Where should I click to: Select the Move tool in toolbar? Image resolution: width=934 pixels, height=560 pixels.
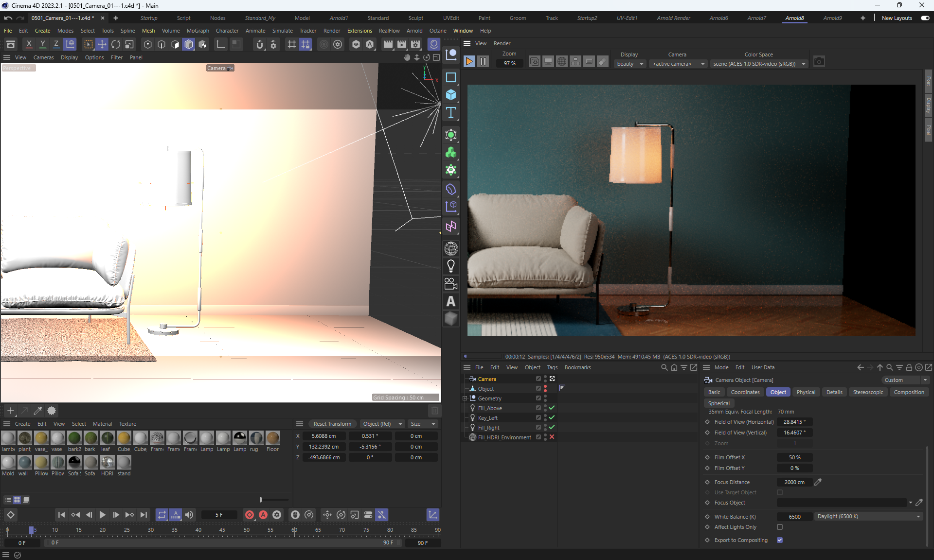click(x=102, y=44)
